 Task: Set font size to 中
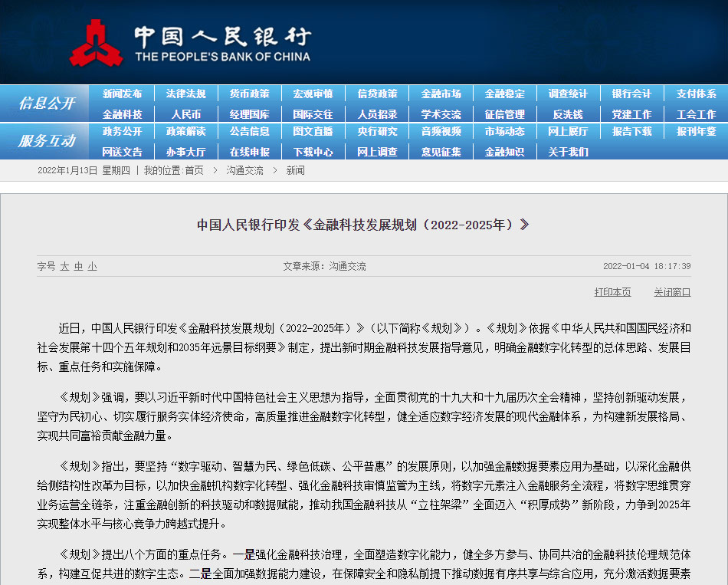pos(78,266)
